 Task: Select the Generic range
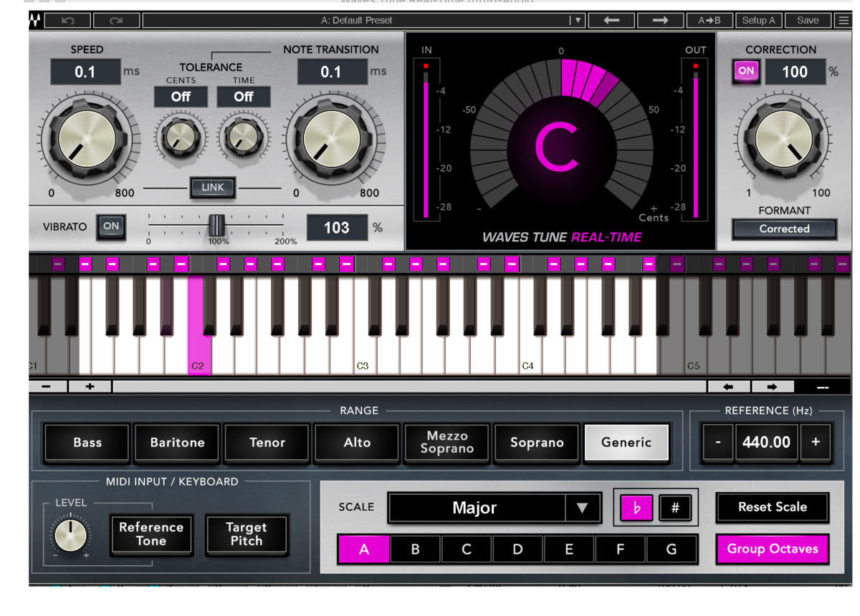pyautogui.click(x=626, y=443)
